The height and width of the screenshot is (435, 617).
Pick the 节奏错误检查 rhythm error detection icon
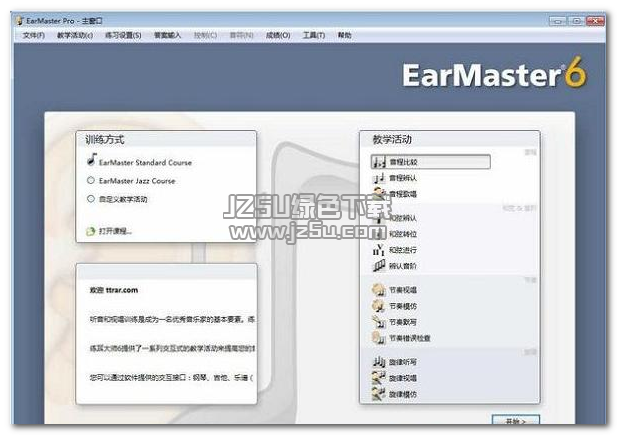(379, 338)
